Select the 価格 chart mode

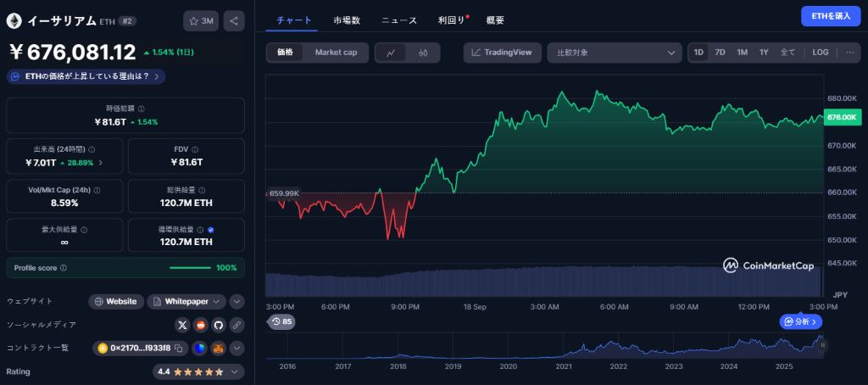point(286,53)
